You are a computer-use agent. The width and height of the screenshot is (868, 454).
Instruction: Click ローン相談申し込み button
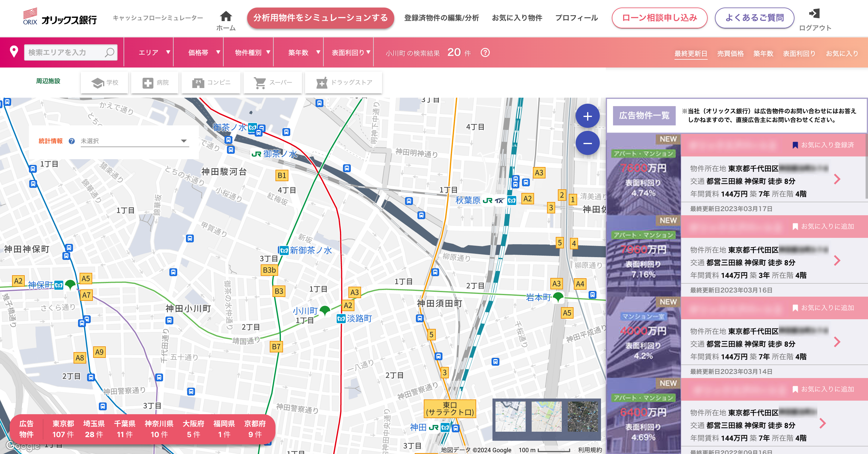[x=659, y=18]
